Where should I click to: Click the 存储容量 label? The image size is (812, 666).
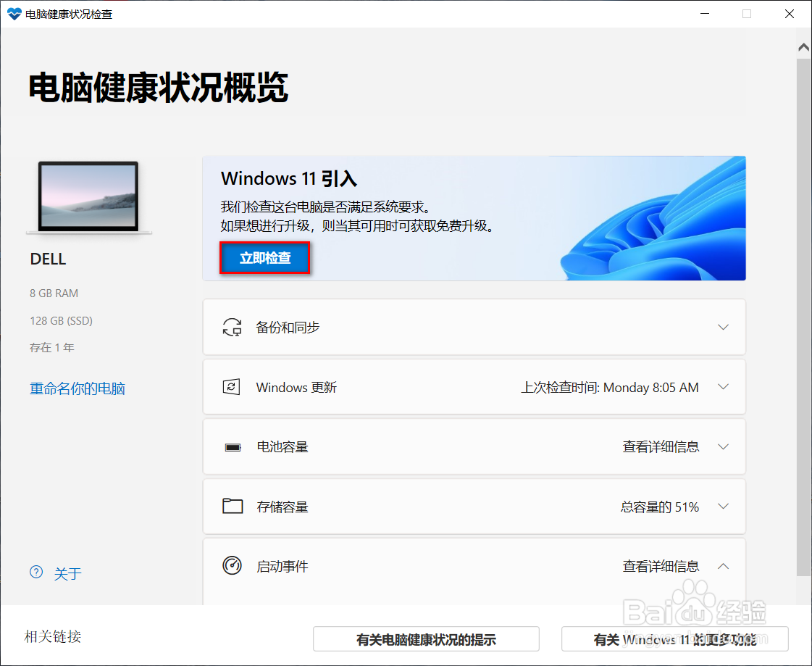point(282,507)
